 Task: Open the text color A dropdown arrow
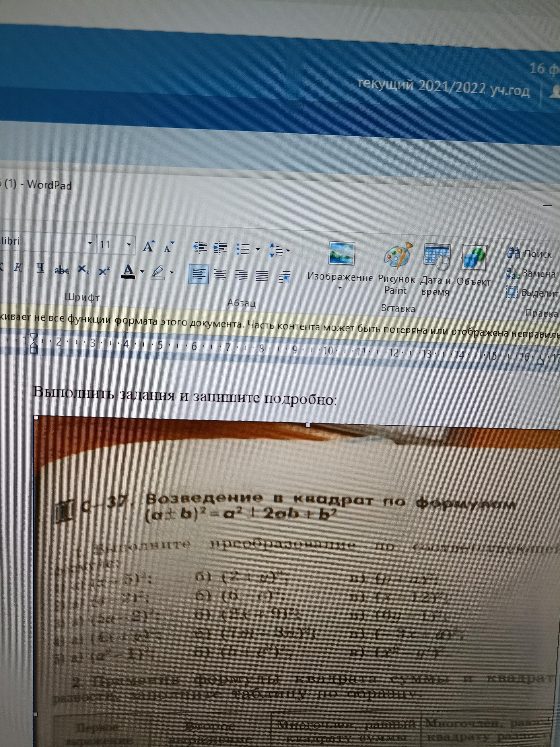(x=142, y=271)
